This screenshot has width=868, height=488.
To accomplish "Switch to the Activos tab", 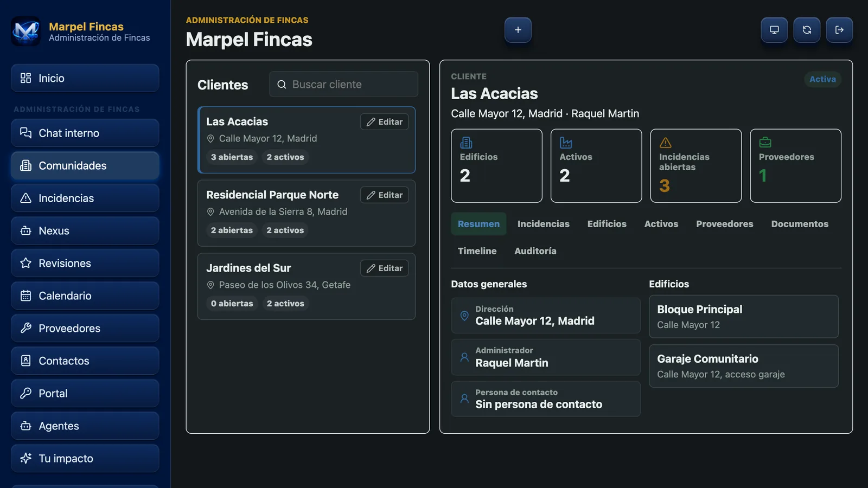I will tap(661, 224).
